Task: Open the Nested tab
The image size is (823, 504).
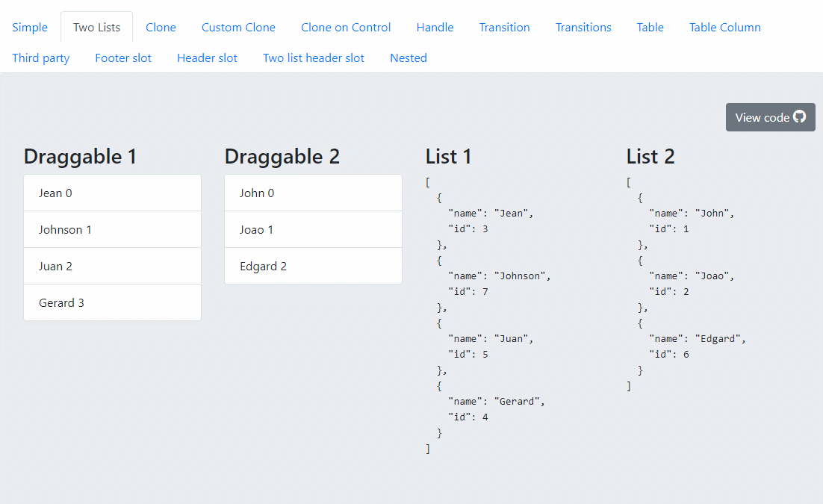Action: point(409,58)
